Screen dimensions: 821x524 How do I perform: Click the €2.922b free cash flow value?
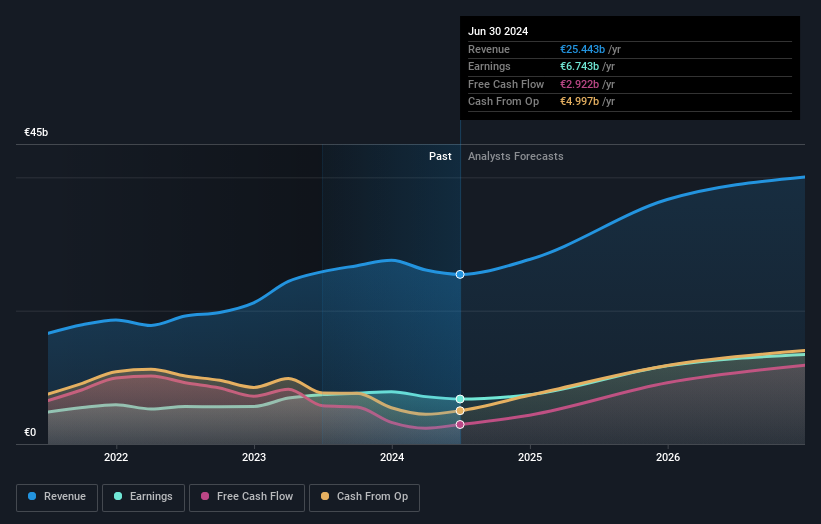(579, 84)
